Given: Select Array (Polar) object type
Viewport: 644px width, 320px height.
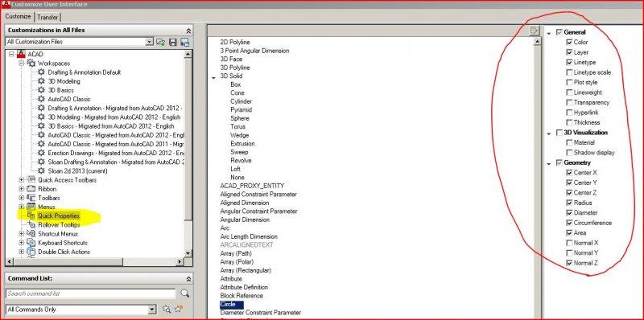Looking at the screenshot, I should [x=237, y=262].
